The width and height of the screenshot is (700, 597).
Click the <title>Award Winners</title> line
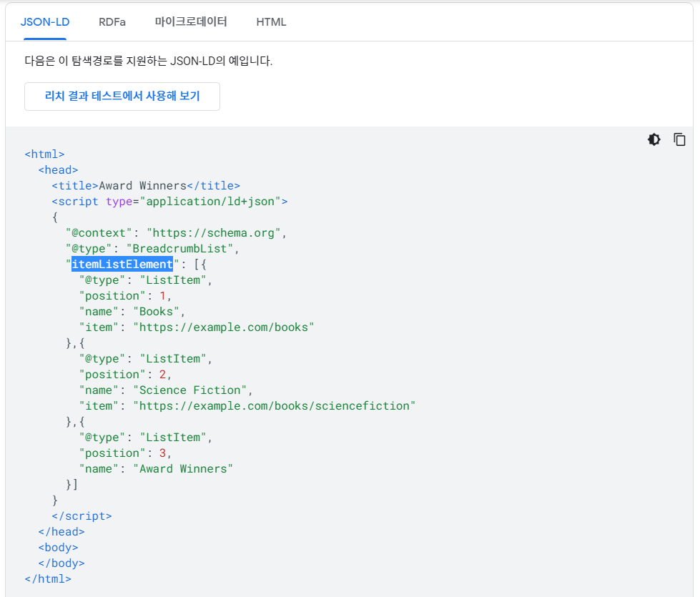coord(146,186)
